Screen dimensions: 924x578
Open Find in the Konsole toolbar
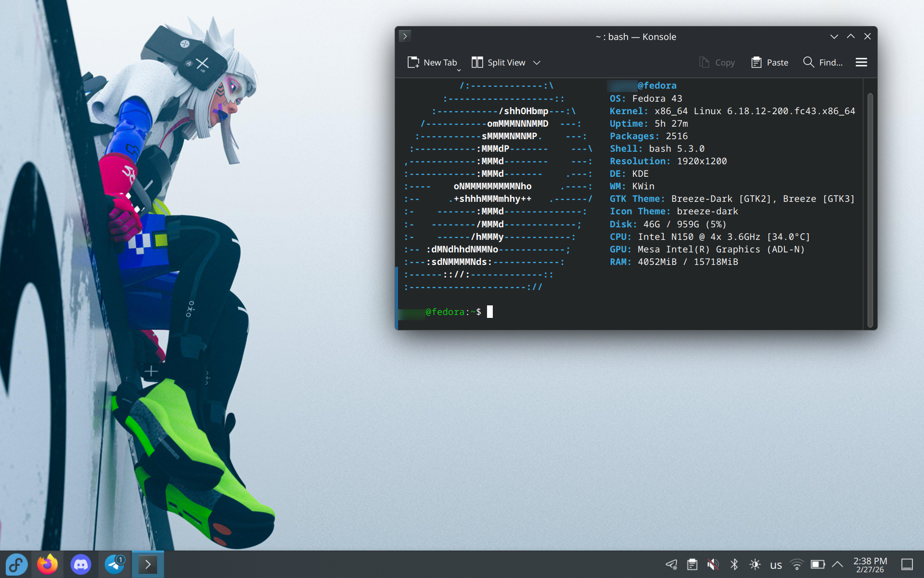[823, 63]
